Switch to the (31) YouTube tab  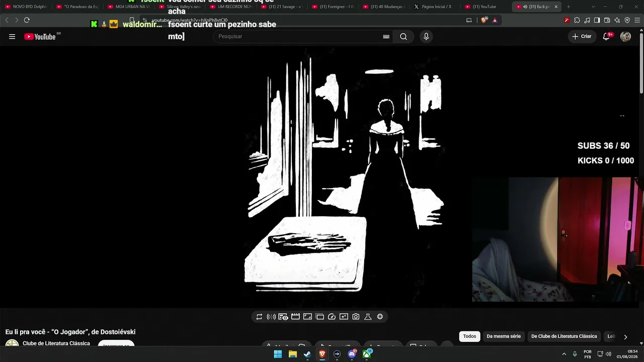(486, 7)
